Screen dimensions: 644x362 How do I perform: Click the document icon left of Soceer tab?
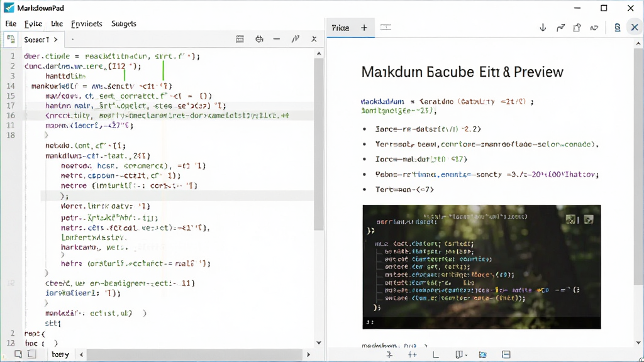click(11, 40)
